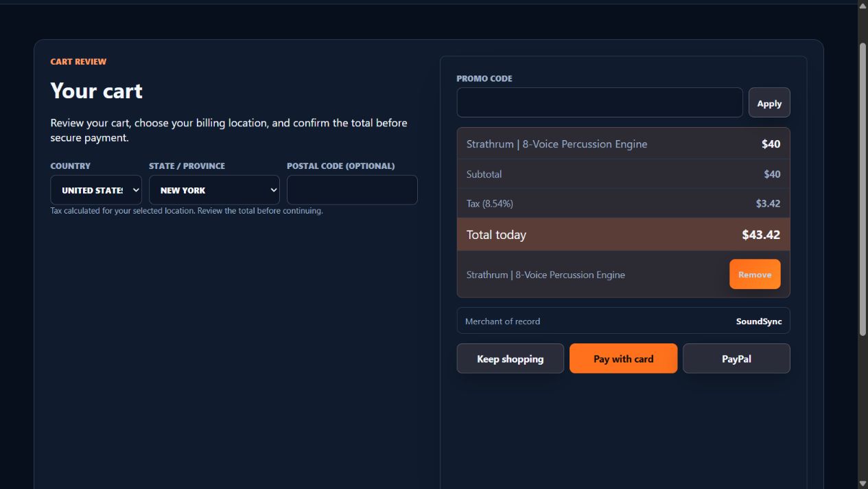Click the 'PROMO CODE' label
Image resolution: width=868 pixels, height=489 pixels.
click(484, 79)
